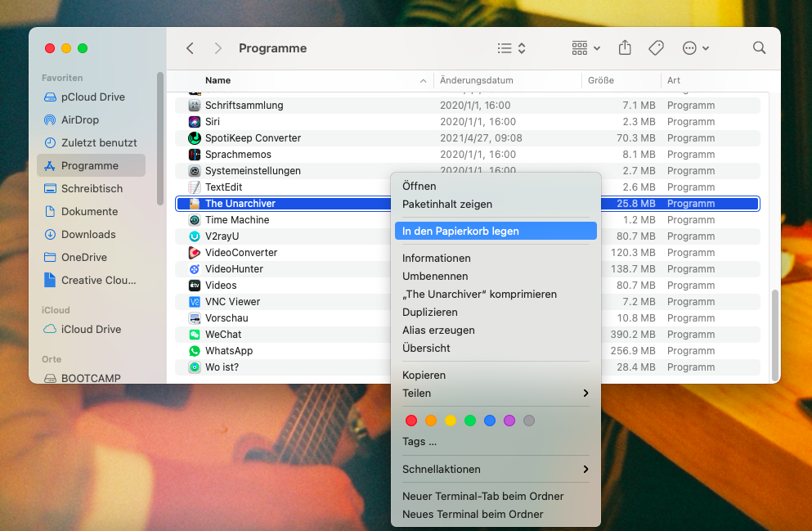Choose Neuer Terminal-Tab beim Ordner
The image size is (812, 531).
(x=496, y=496)
